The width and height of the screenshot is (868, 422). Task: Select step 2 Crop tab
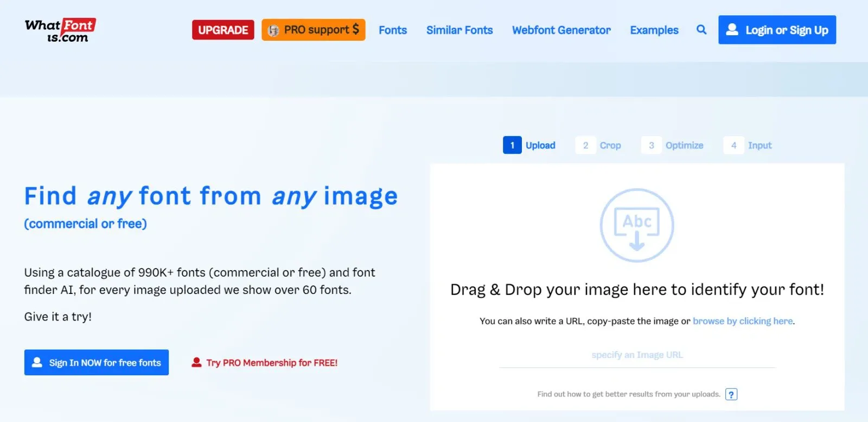click(x=598, y=145)
